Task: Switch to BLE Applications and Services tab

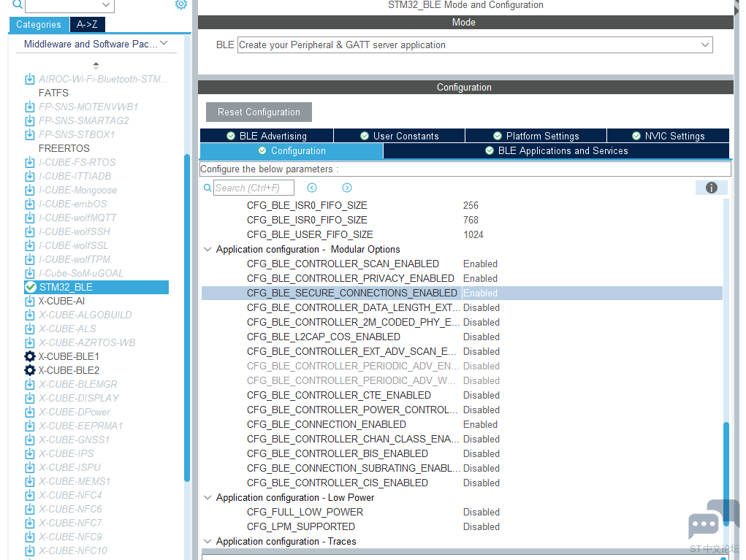Action: pyautogui.click(x=557, y=150)
